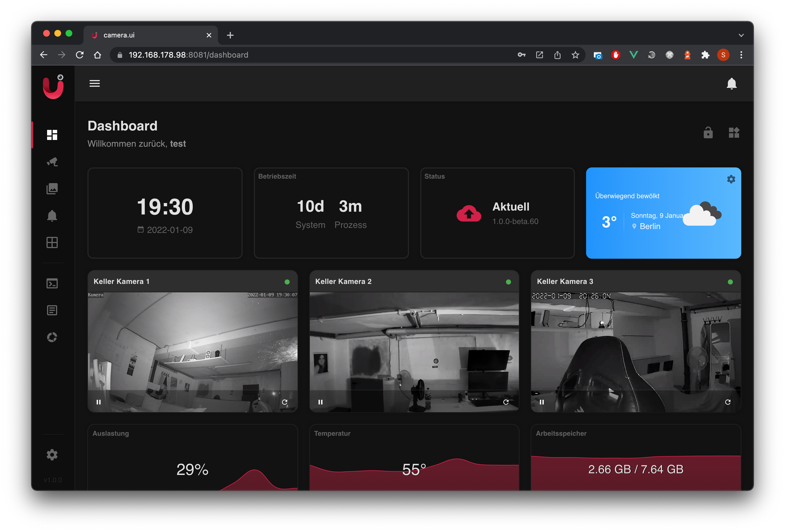This screenshot has width=785, height=532.
Task: Reload the Keller Kamera 3 stream
Action: pos(727,402)
